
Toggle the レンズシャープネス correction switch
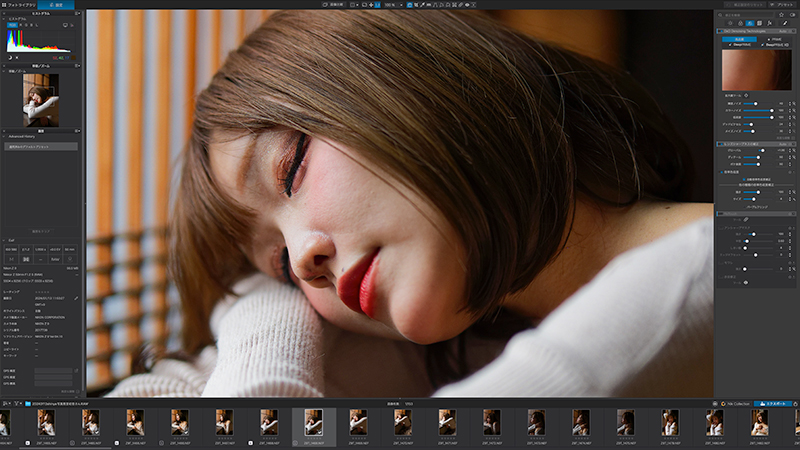(x=721, y=144)
